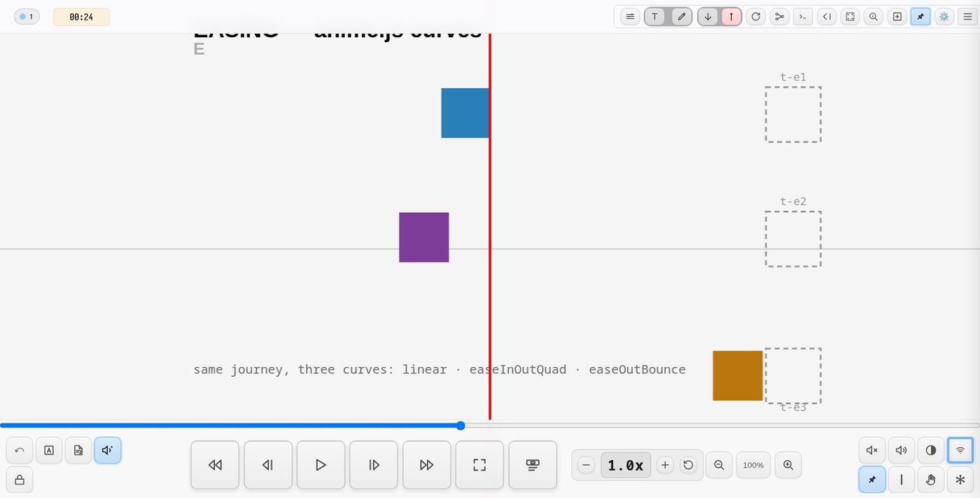
Task: Click the orange square in the animation
Action: tap(738, 375)
